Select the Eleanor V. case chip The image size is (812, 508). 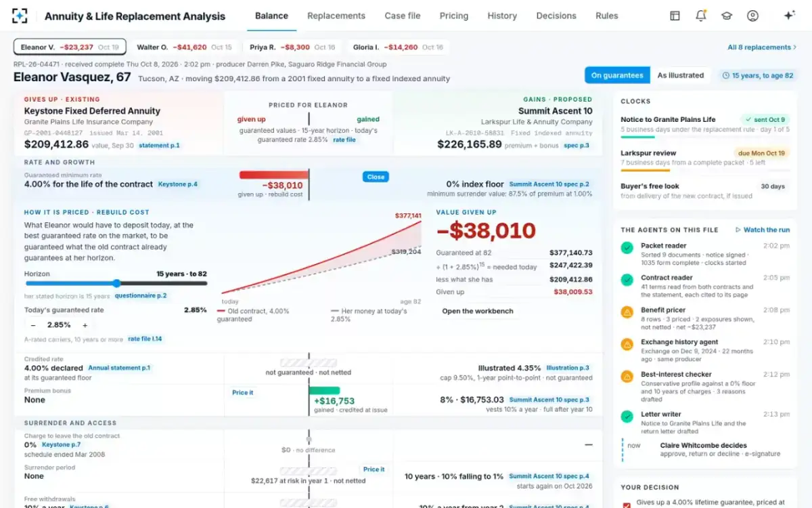pos(70,47)
